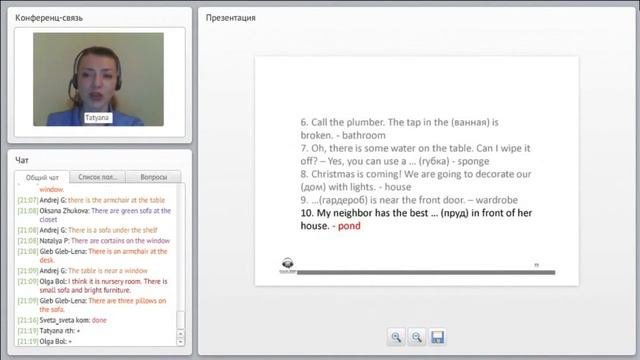The width and height of the screenshot is (640, 360).
Task: Open the Список пол... tab
Action: pos(98,177)
